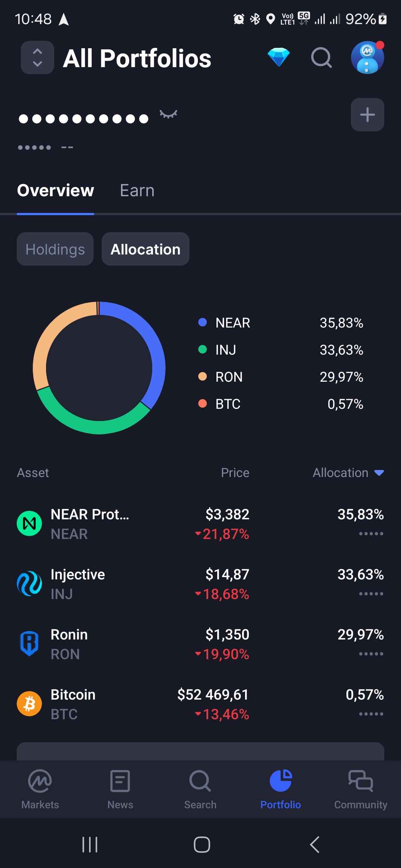Viewport: 401px width, 868px height.
Task: Show hidden balance with eye icon
Action: pyautogui.click(x=168, y=114)
